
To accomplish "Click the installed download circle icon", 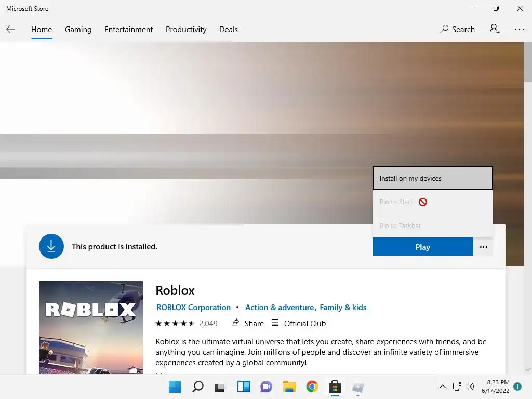I will [x=51, y=246].
